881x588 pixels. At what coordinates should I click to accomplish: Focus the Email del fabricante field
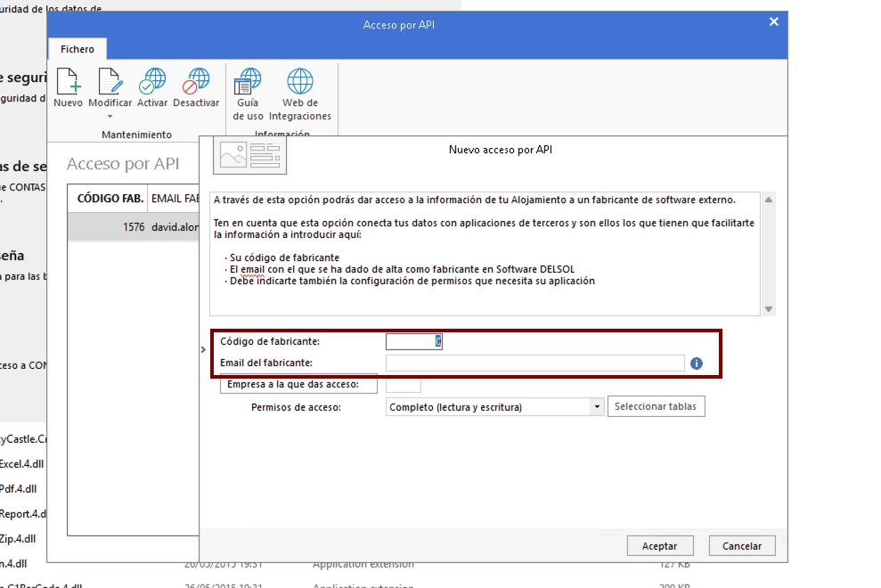(x=534, y=363)
